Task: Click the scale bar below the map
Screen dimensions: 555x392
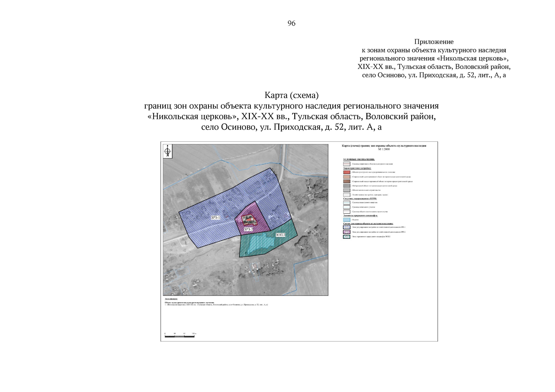Action: click(x=180, y=336)
